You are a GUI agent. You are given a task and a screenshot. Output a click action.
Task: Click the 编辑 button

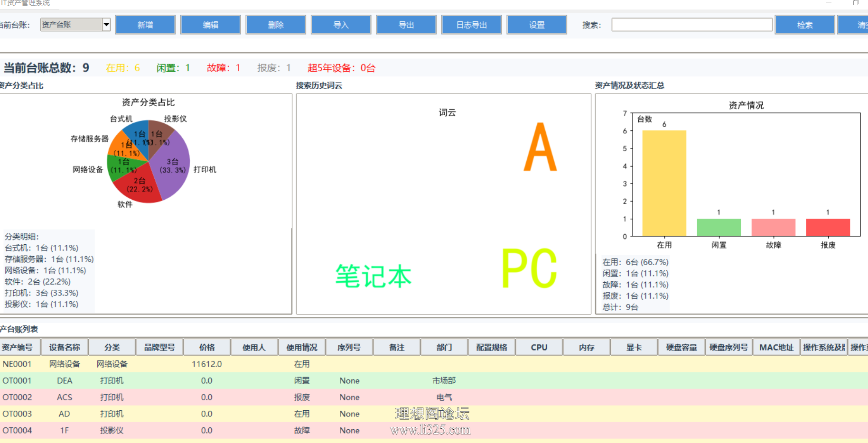[x=210, y=25]
